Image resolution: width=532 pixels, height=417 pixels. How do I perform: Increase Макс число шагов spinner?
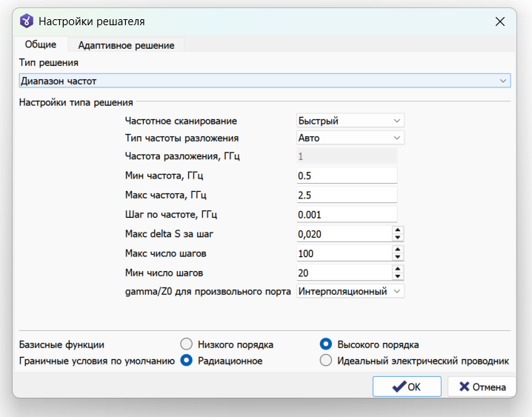398,249
